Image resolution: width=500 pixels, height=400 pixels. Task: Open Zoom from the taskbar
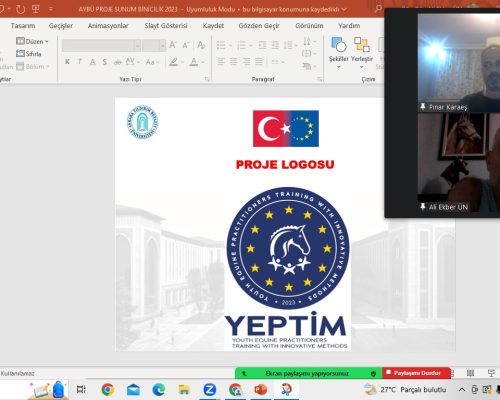point(210,389)
